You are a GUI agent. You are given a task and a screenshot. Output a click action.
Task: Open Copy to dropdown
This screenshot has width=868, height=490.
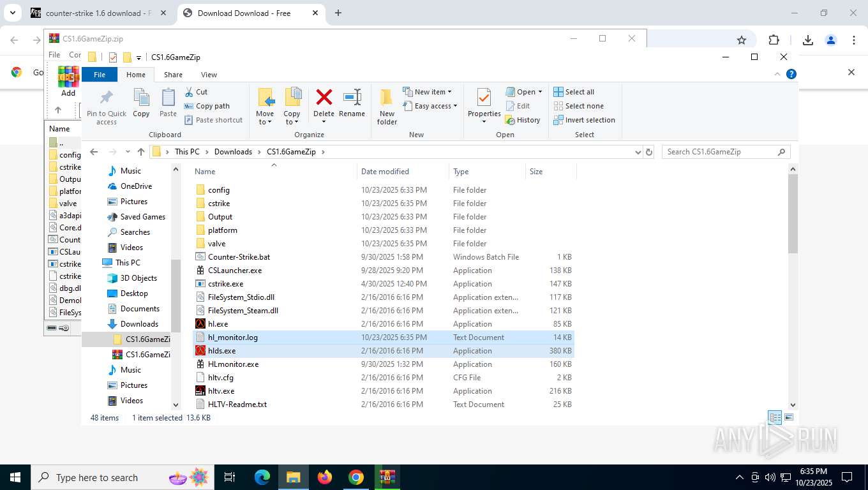(292, 118)
